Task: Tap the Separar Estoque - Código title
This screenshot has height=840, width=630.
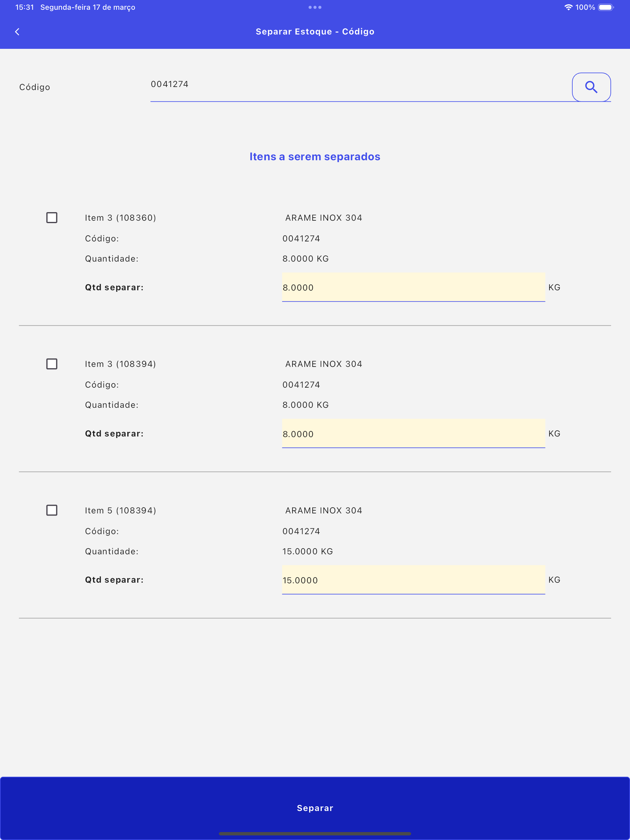Action: coord(315,31)
